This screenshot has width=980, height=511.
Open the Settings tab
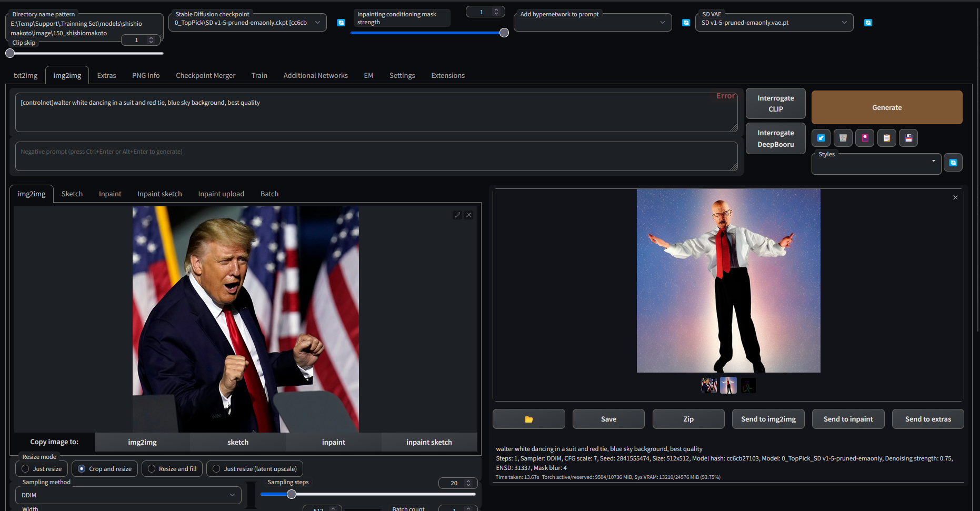[x=402, y=75]
